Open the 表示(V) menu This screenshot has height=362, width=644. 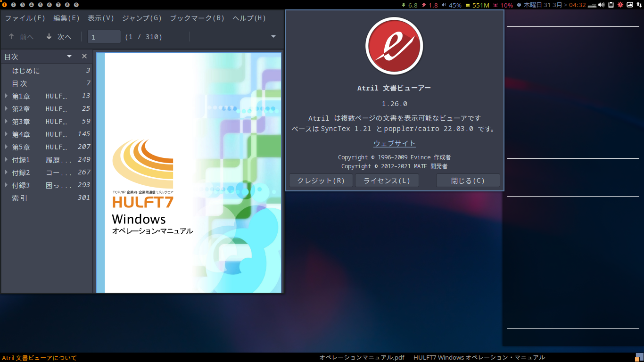pyautogui.click(x=101, y=18)
